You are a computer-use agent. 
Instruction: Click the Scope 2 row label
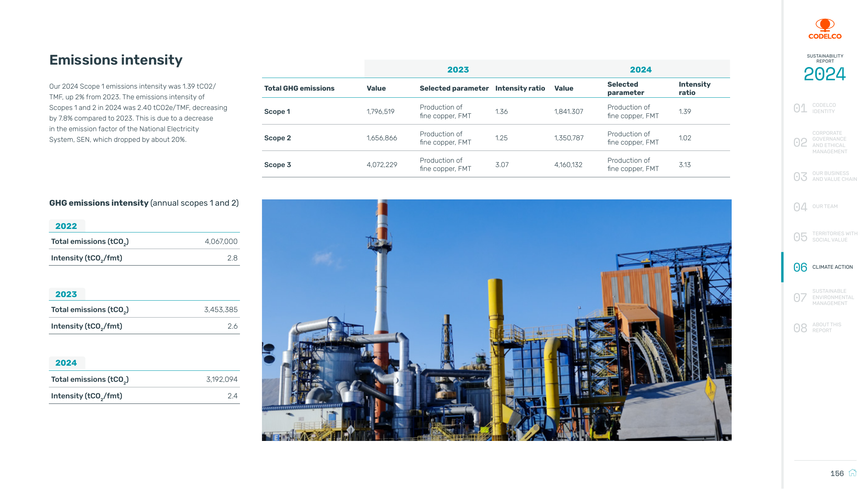click(x=277, y=138)
